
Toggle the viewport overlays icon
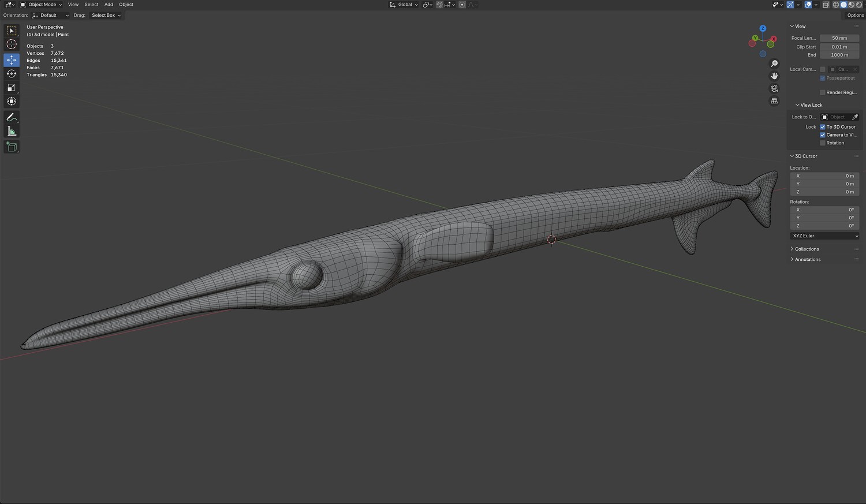[x=808, y=5]
